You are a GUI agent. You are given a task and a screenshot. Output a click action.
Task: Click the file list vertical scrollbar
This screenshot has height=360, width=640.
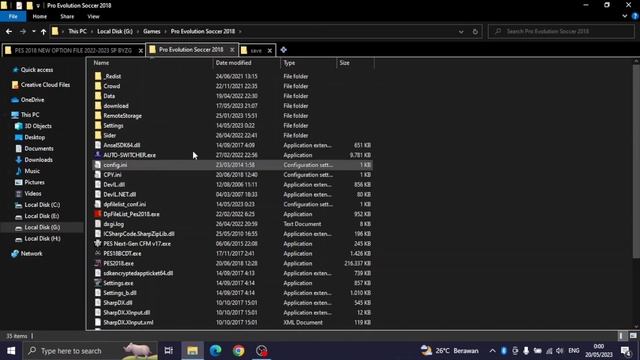[636, 163]
